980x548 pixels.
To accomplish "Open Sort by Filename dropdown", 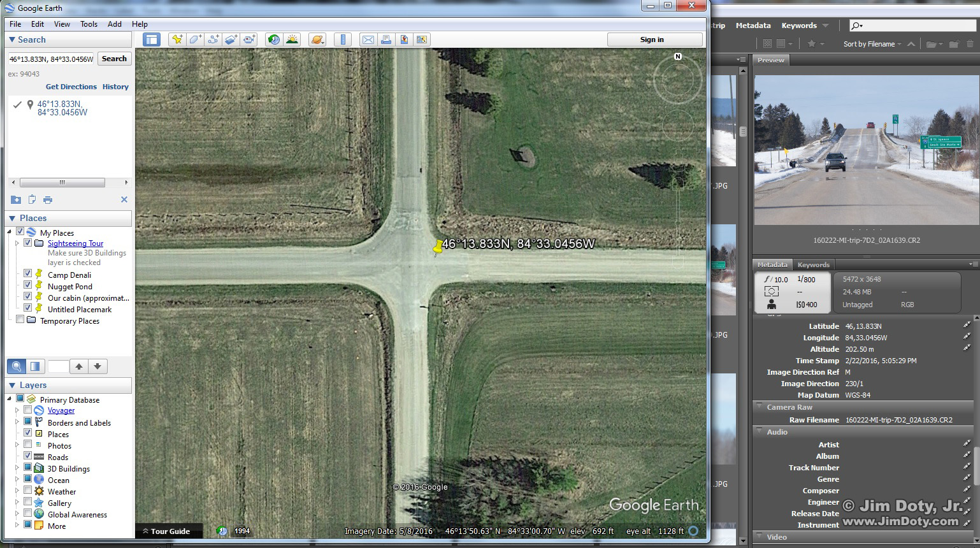I will point(872,44).
